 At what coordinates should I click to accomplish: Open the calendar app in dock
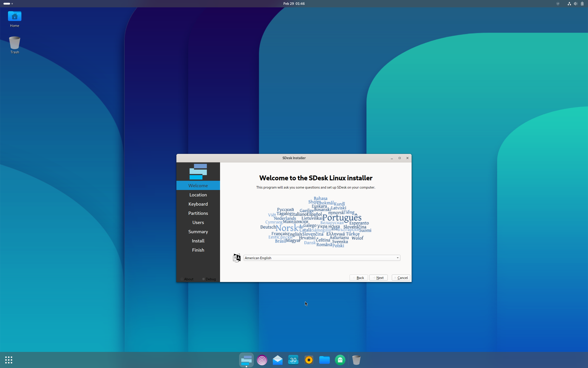[x=293, y=360]
